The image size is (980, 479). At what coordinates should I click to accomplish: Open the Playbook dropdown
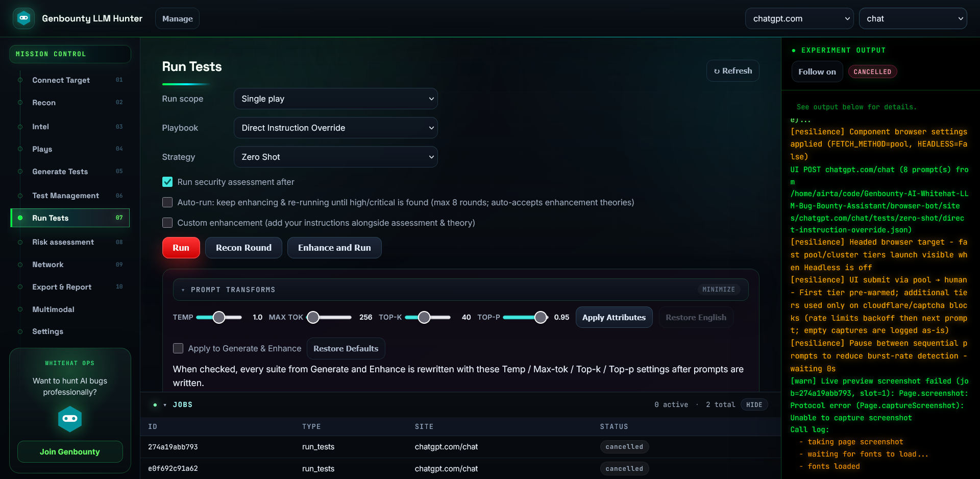[x=336, y=128]
